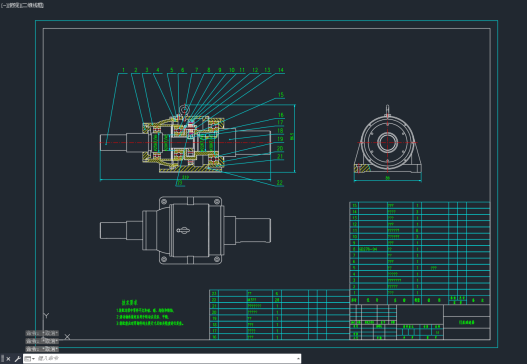
Task: Open recent commands dropdown in command line
Action: click(30, 359)
